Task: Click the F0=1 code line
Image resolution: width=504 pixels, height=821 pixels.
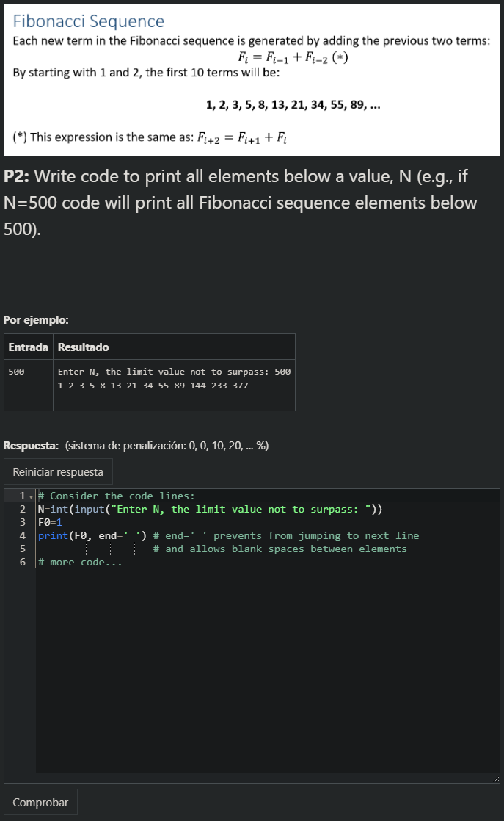Action: point(50,522)
